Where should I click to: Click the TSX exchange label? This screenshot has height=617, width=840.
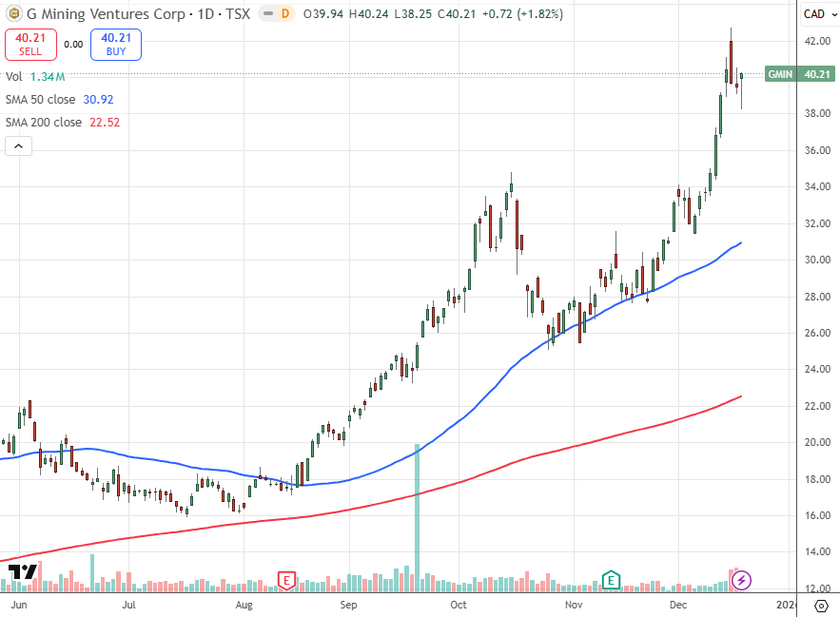point(238,14)
